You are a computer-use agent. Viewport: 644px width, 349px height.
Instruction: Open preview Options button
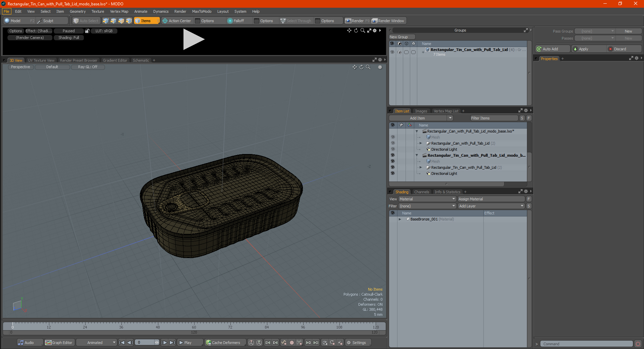[15, 31]
